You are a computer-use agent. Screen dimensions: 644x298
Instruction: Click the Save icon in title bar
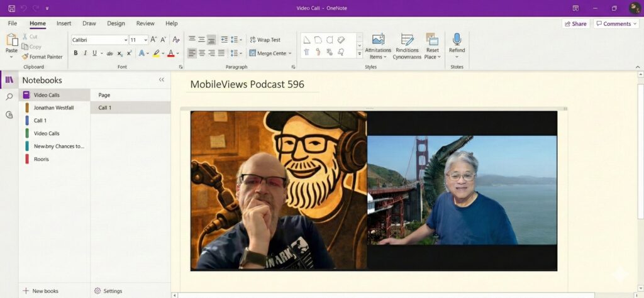point(11,8)
